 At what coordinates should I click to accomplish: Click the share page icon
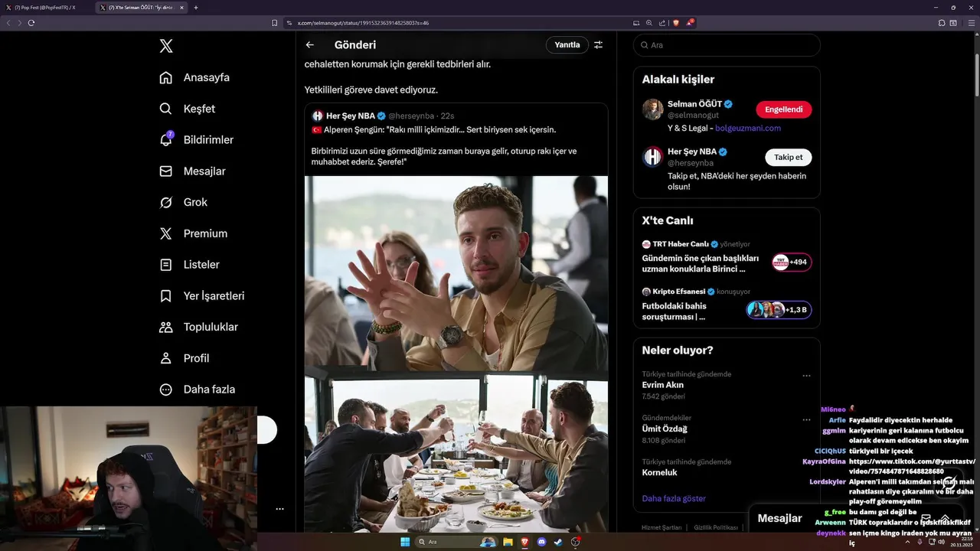coord(661,23)
